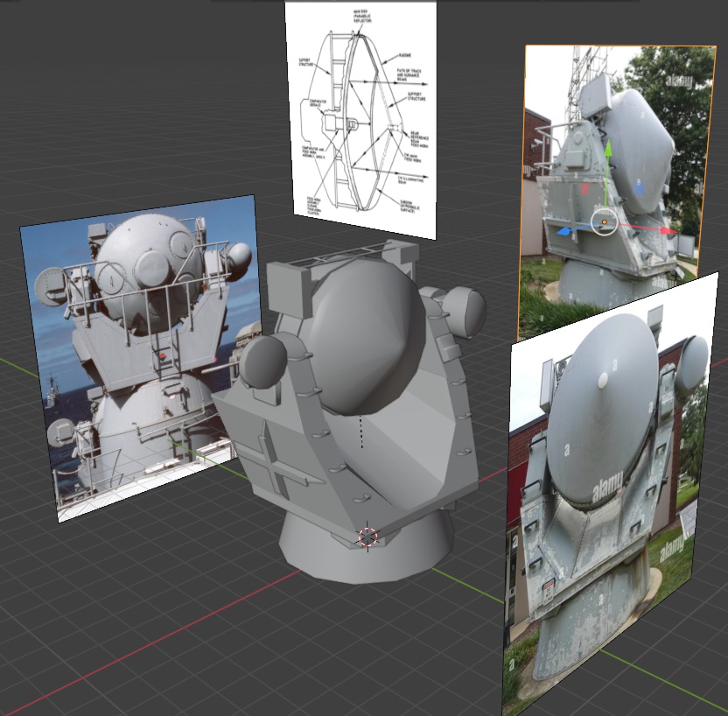Select the blue square plane handle of gizmo
The height and width of the screenshot is (716, 728).
click(x=639, y=187)
